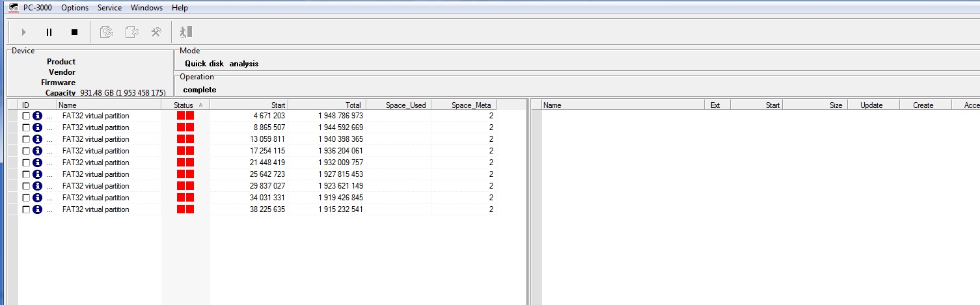Check the box for partition starting 8 865 507
Image resolution: width=980 pixels, height=305 pixels.
[26, 127]
